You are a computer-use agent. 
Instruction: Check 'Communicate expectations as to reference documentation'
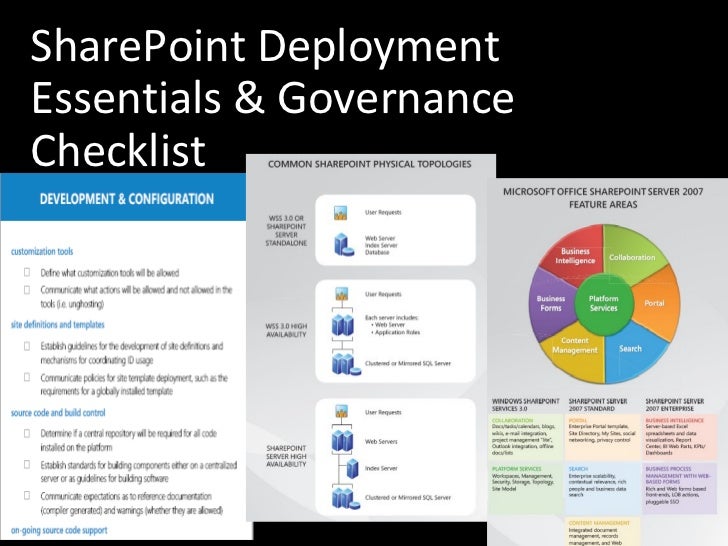point(27,495)
